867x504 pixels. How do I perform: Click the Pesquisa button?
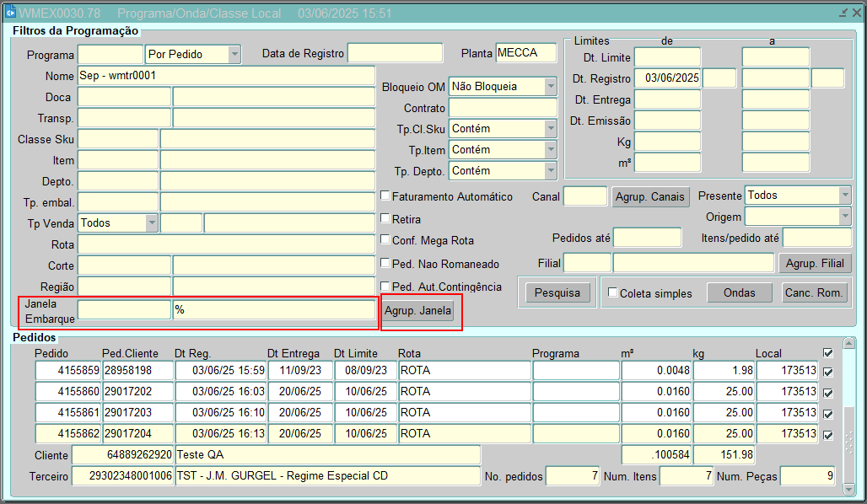(557, 292)
